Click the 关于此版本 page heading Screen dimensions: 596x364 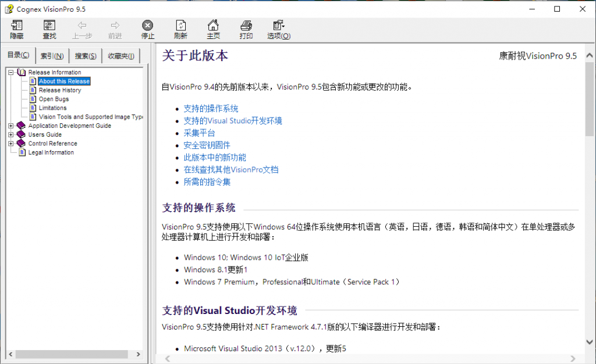195,55
